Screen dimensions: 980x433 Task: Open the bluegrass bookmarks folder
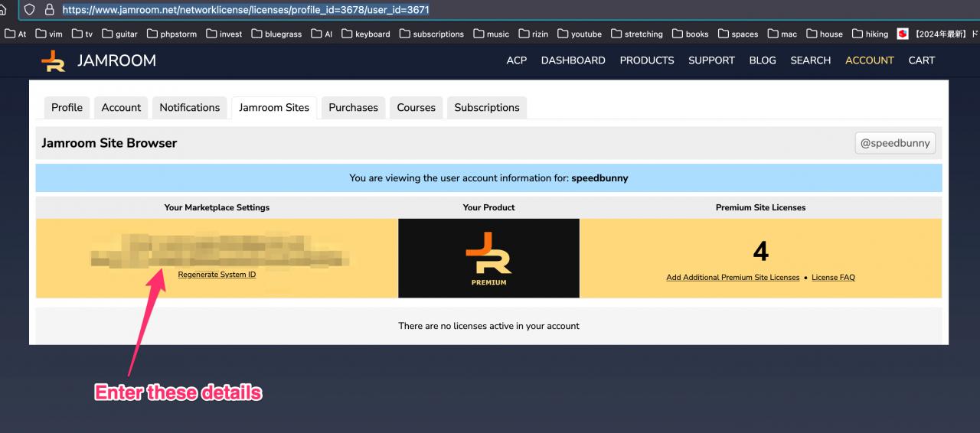click(276, 34)
